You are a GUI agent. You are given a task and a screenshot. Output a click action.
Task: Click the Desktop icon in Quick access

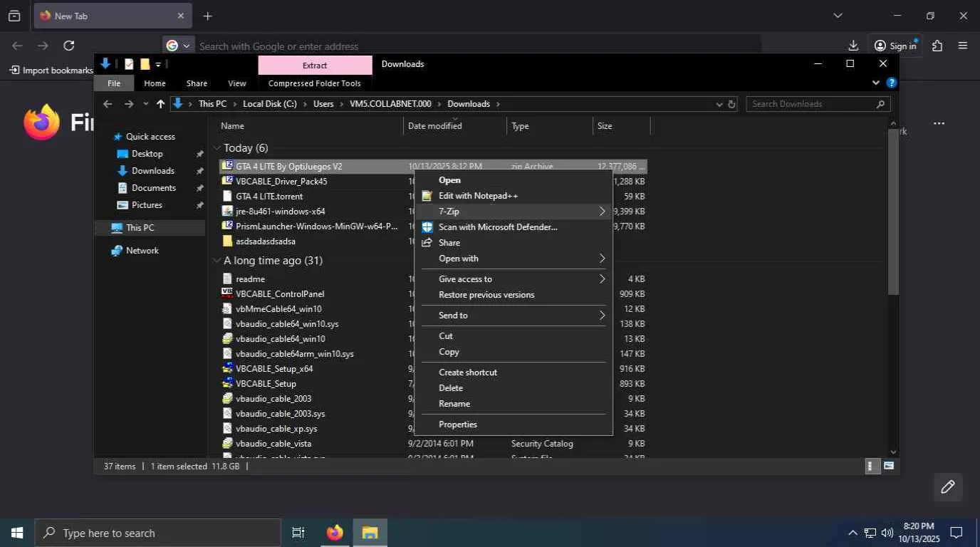123,154
